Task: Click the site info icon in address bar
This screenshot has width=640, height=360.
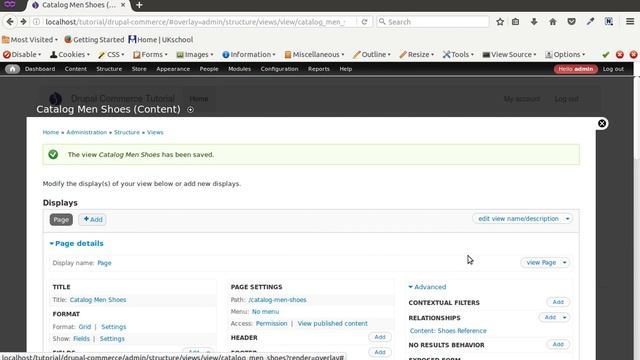Action: point(36,22)
